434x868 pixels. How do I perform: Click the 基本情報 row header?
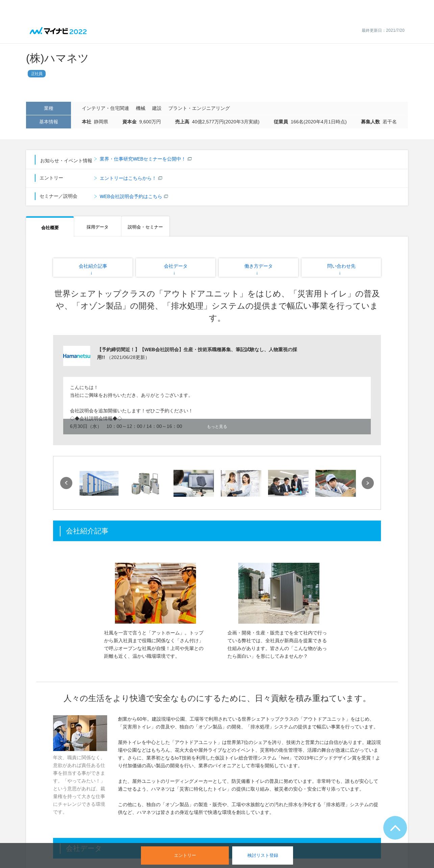[48, 122]
